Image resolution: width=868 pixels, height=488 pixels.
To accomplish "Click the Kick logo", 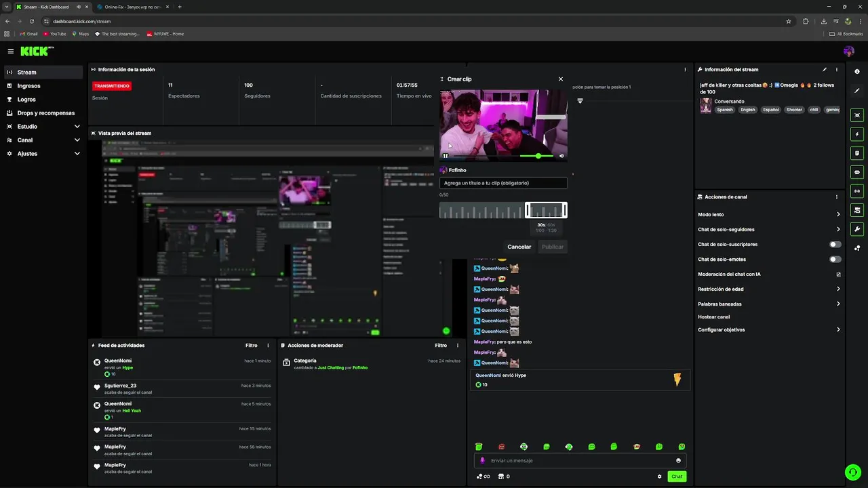I will pos(37,52).
